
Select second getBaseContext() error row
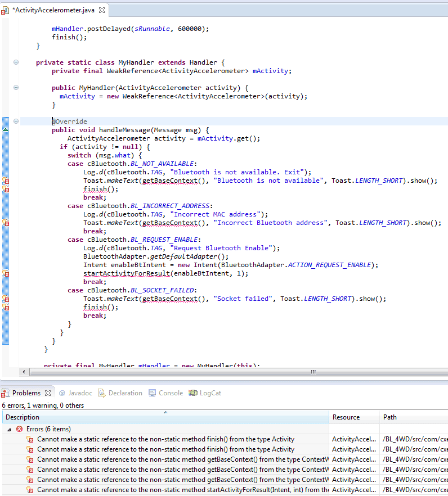[225, 470]
